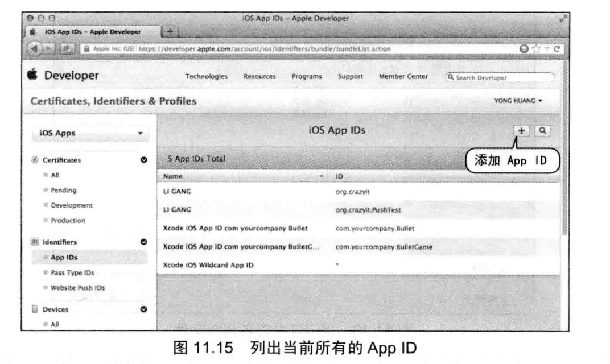Bookmark page with star icon
610x364 pixels.
[x=537, y=48]
